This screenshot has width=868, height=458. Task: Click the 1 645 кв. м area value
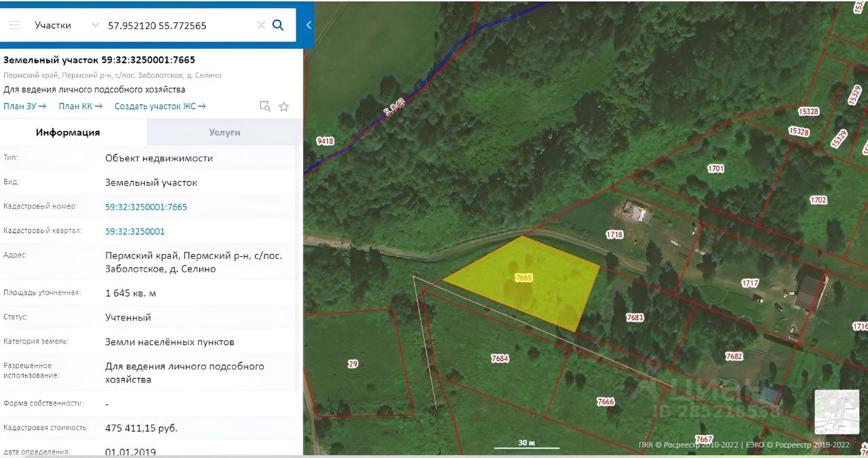click(131, 293)
